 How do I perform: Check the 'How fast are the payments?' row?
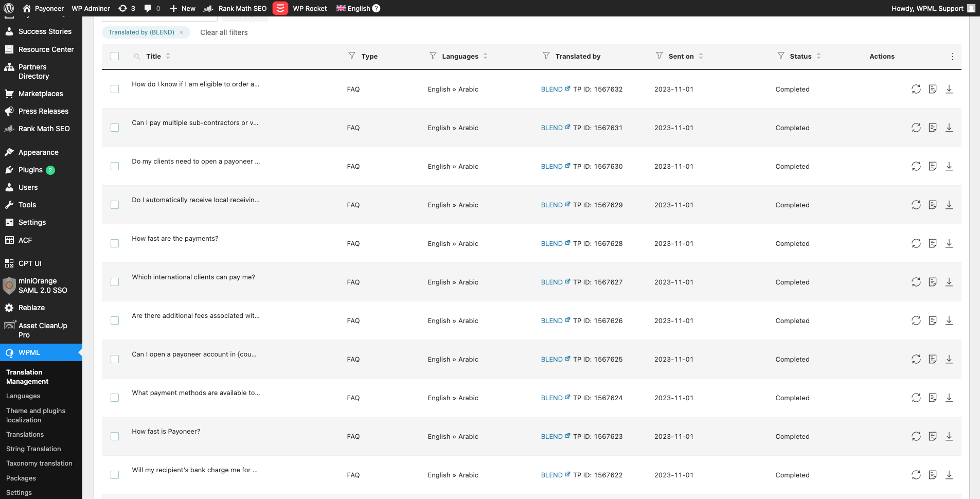pyautogui.click(x=115, y=243)
